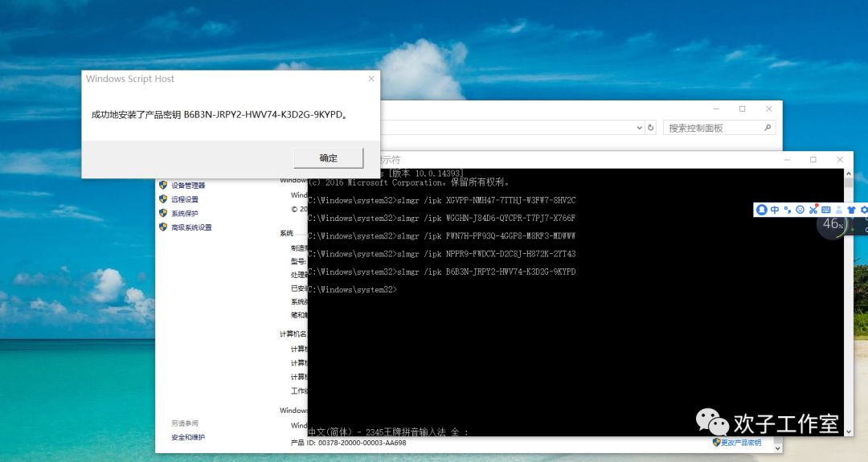Toggle the punctuation mode icon on IME bar

click(x=787, y=210)
